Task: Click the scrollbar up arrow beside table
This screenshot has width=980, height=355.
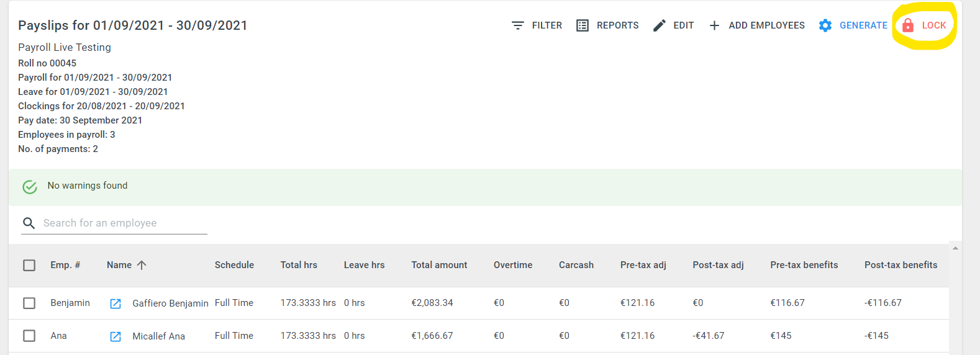Action: pyautogui.click(x=955, y=248)
